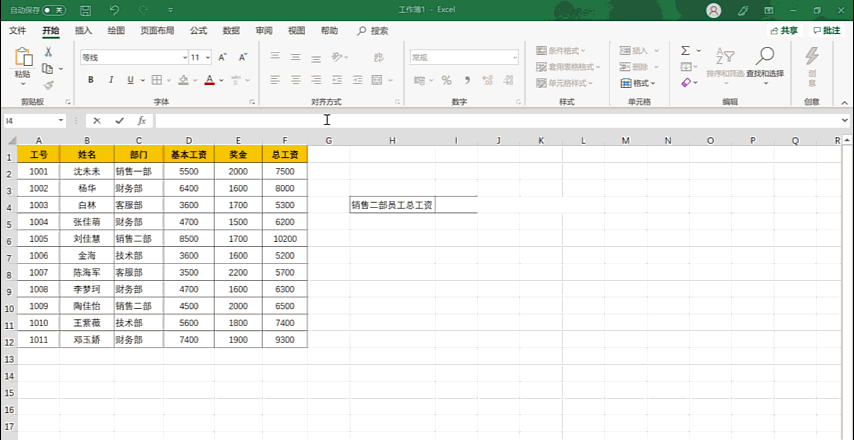
Task: Toggle Italic formatting
Action: tap(111, 80)
